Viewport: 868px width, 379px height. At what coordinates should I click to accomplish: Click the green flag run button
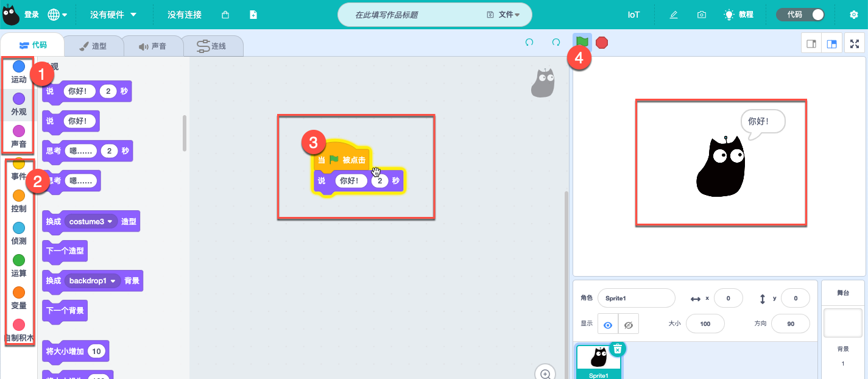click(x=582, y=42)
